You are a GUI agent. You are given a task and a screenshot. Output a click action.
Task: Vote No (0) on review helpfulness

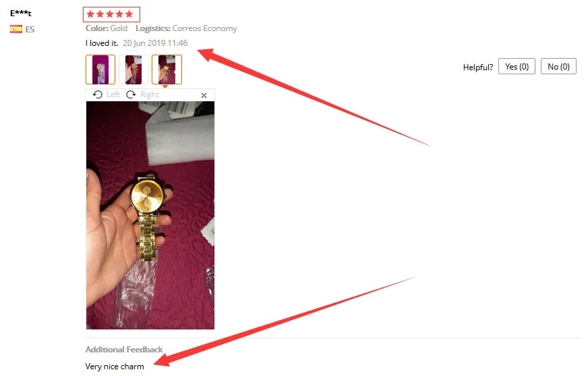click(x=558, y=66)
